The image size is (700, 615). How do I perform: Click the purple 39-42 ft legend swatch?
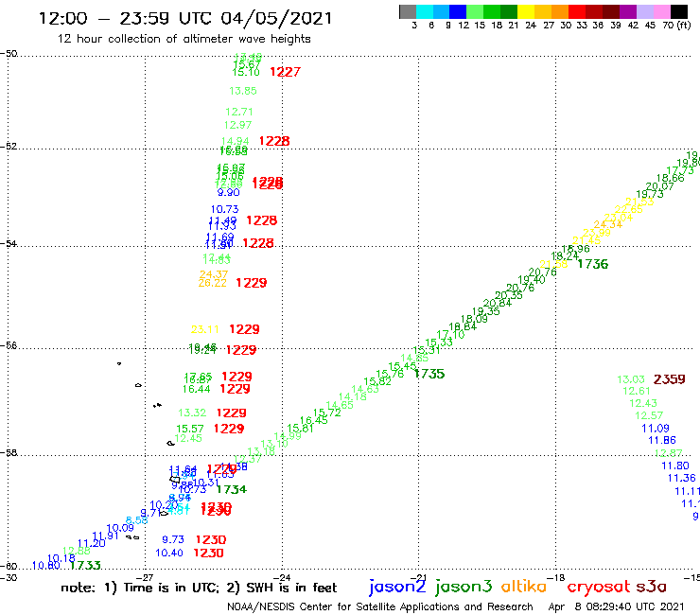pyautogui.click(x=628, y=11)
